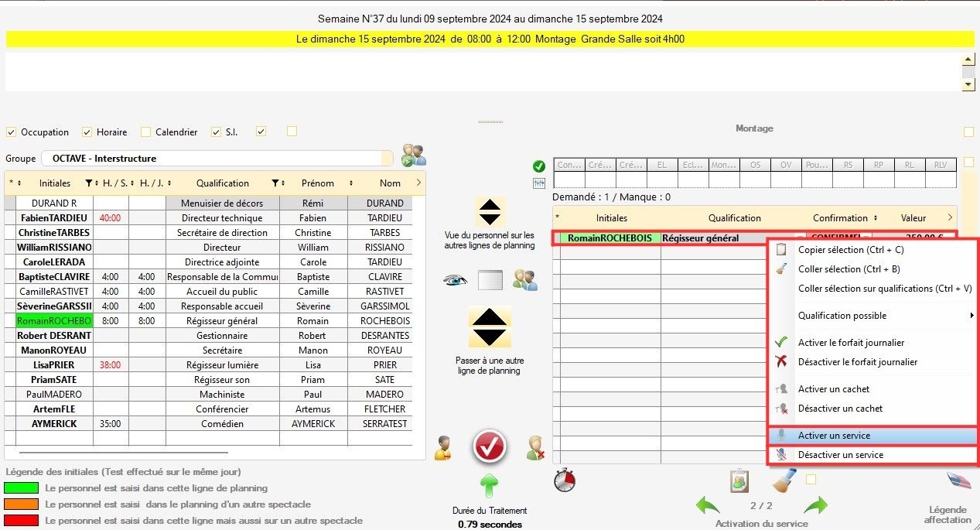Click the eye icon to view personnel
This screenshot has height=530, width=980.
coord(455,280)
